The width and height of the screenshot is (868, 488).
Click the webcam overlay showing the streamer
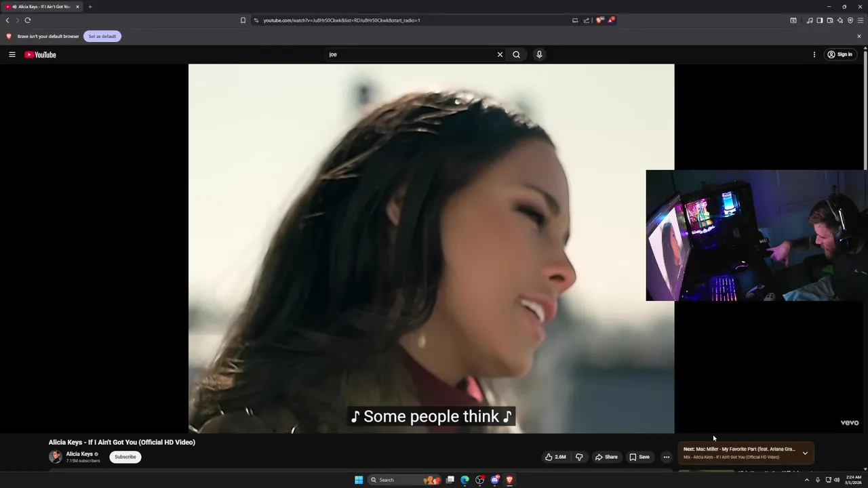757,235
